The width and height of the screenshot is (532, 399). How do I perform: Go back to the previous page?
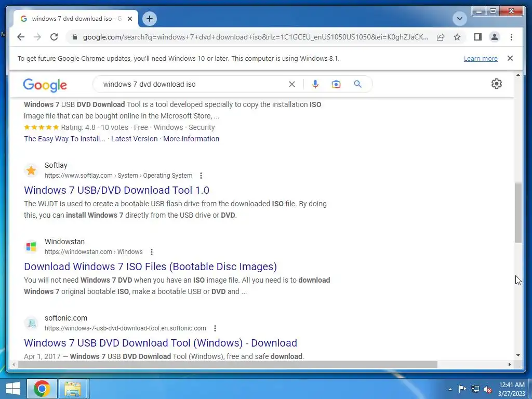(x=21, y=37)
